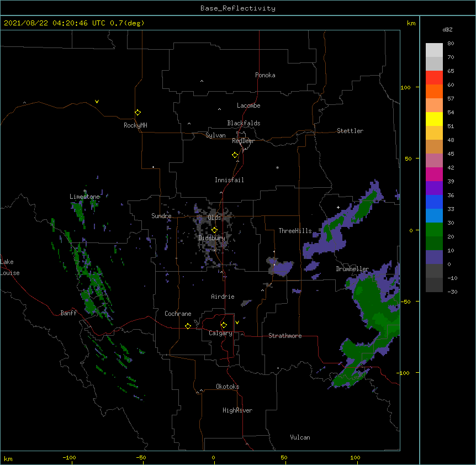This screenshot has height=465, width=476.
Task: Click the Sundre town label
Action: (x=161, y=216)
